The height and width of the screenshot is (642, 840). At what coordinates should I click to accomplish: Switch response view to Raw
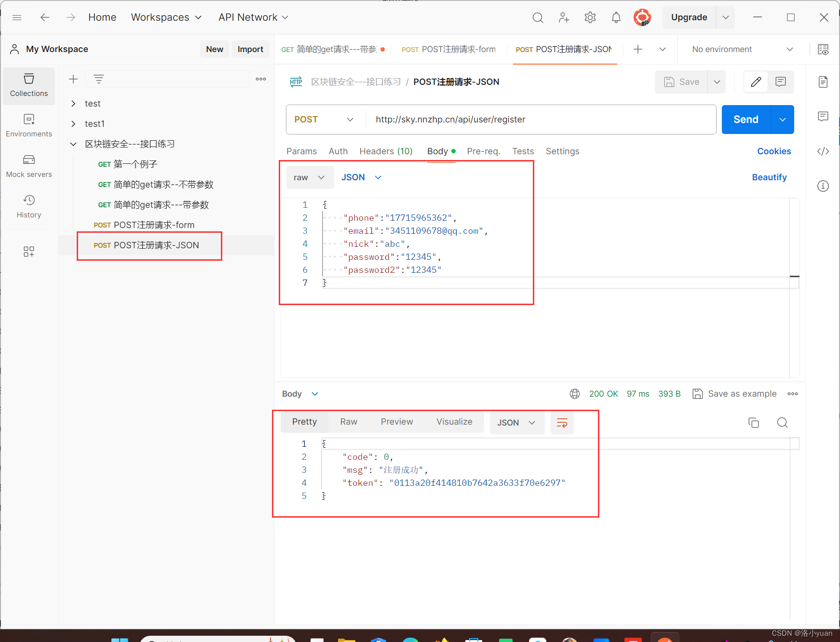pos(349,422)
